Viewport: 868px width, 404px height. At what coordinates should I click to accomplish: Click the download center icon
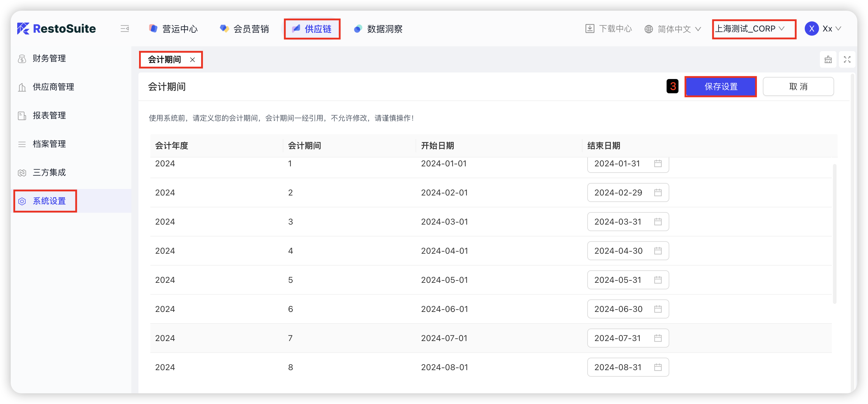pos(590,29)
